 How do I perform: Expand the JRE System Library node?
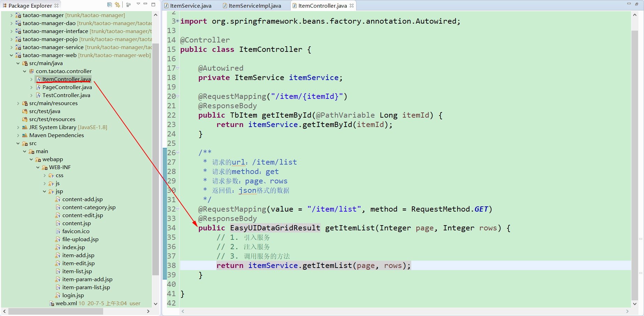point(18,127)
